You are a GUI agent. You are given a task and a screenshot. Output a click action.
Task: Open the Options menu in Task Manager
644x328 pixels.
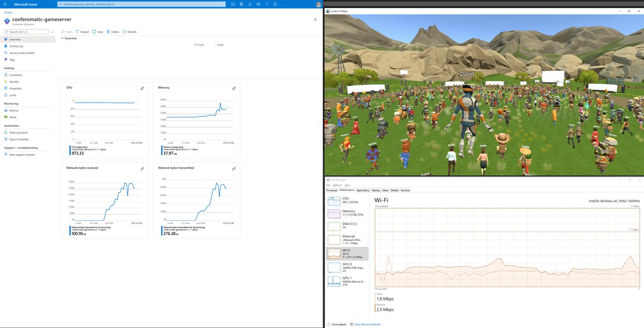[x=338, y=185]
